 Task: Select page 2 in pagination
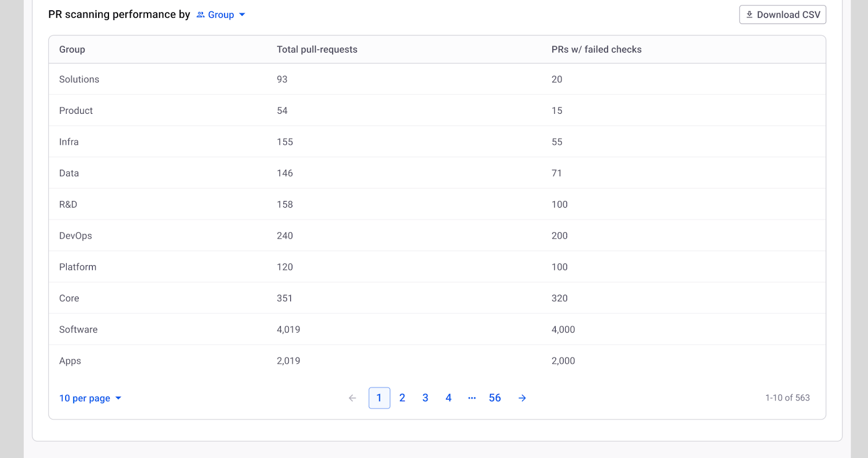(402, 398)
